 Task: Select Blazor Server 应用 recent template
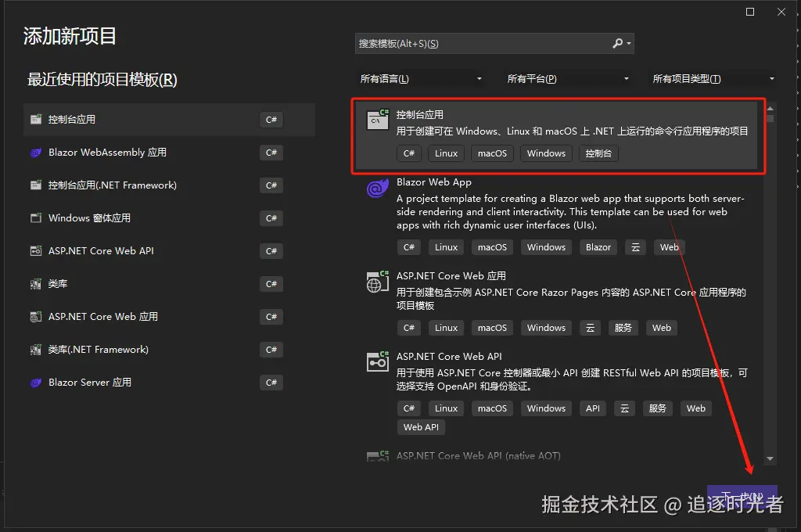click(x=169, y=383)
